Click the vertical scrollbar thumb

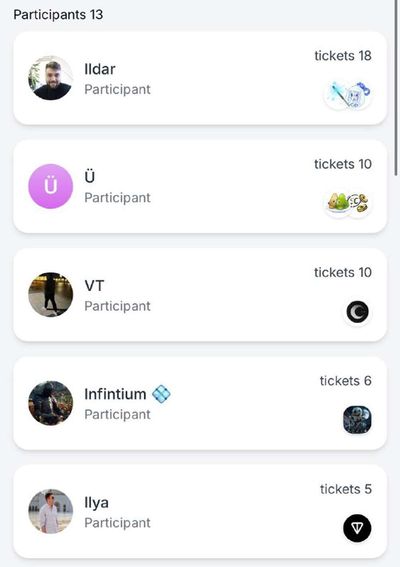(x=397, y=87)
